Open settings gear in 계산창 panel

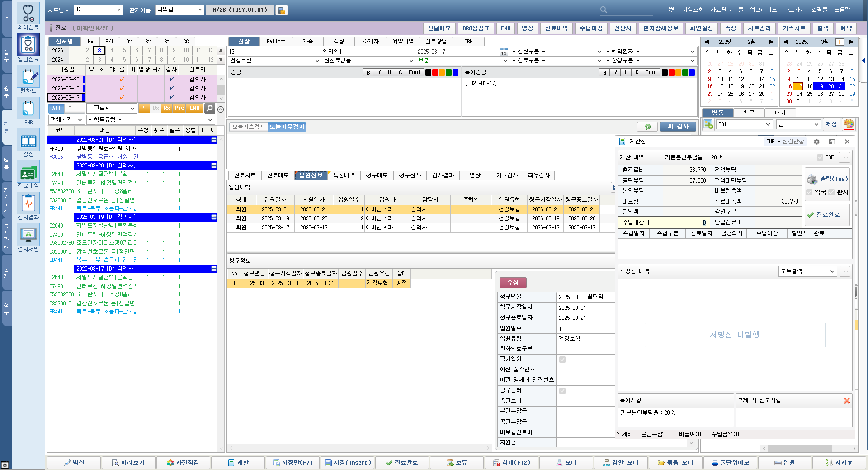(816, 142)
